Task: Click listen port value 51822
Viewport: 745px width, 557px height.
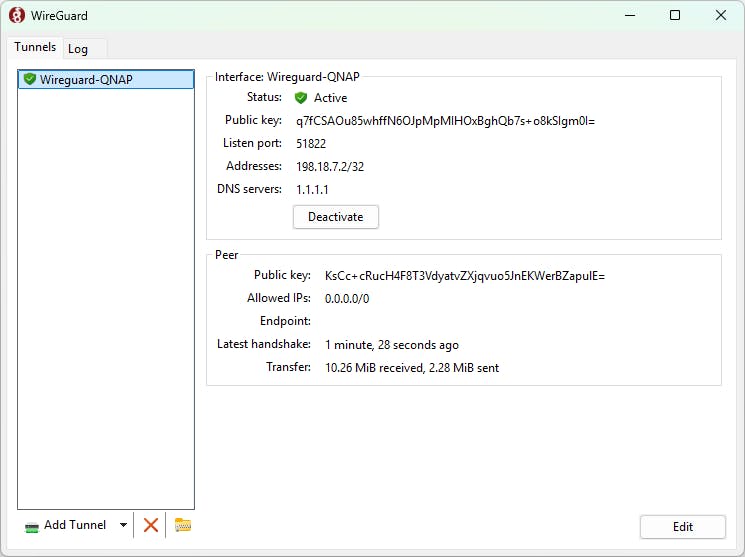Action: point(311,144)
